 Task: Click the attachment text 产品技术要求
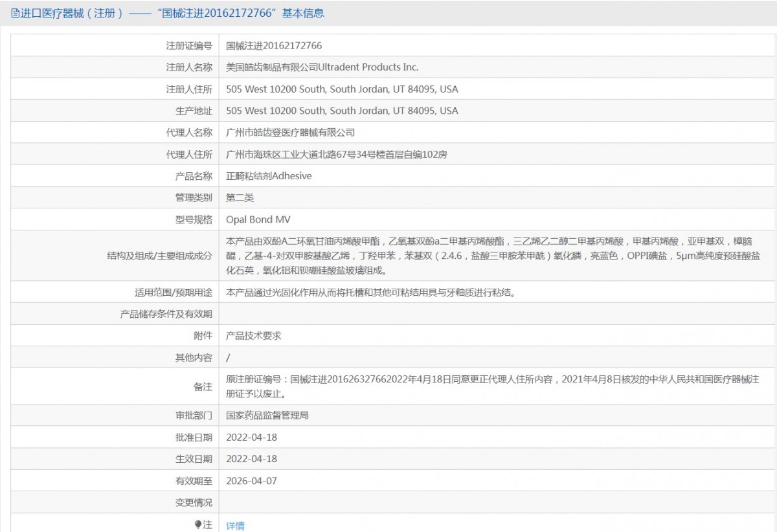[x=252, y=335]
